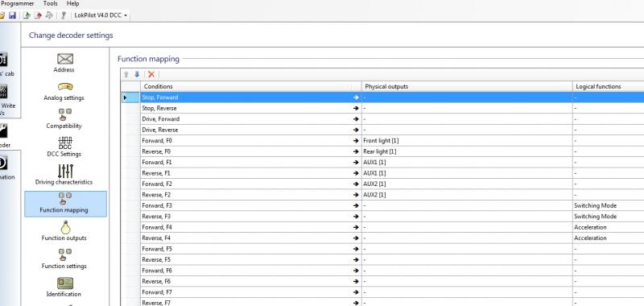Select the Reverse, F6 conditions cell

tap(246, 281)
